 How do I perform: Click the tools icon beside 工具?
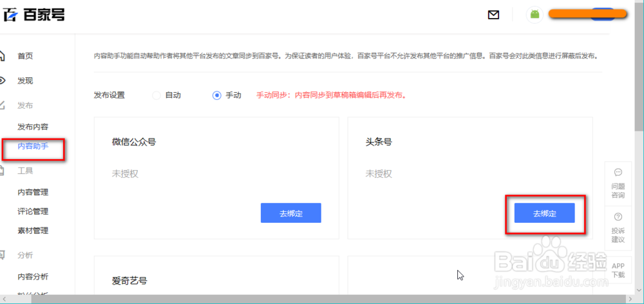(2, 171)
